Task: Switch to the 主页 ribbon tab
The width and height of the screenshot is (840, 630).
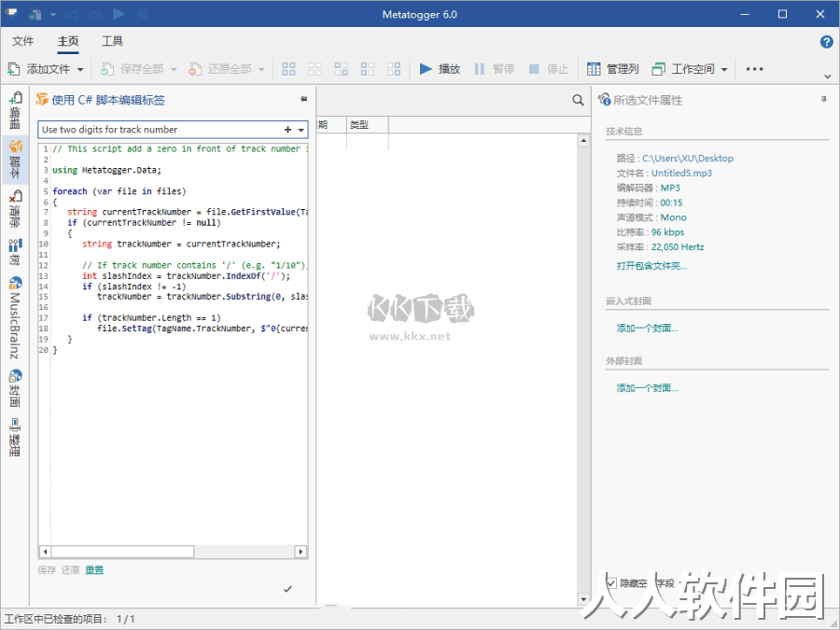Action: pyautogui.click(x=68, y=41)
